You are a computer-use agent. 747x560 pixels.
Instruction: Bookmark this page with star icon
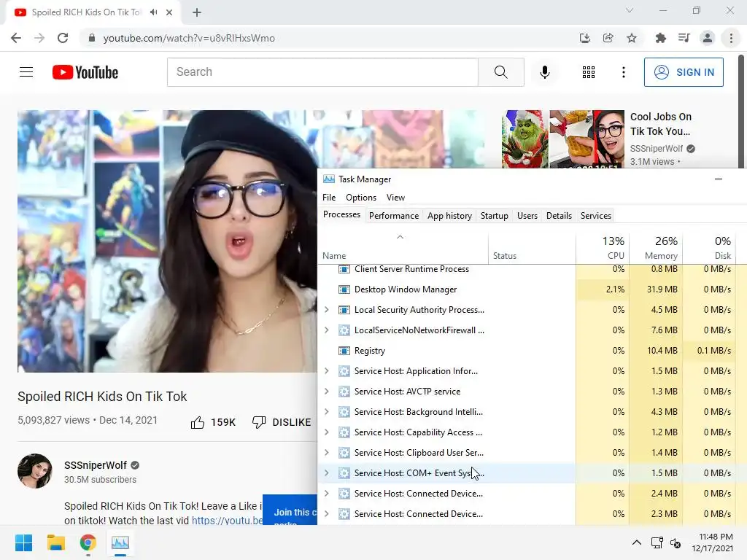[x=631, y=38]
